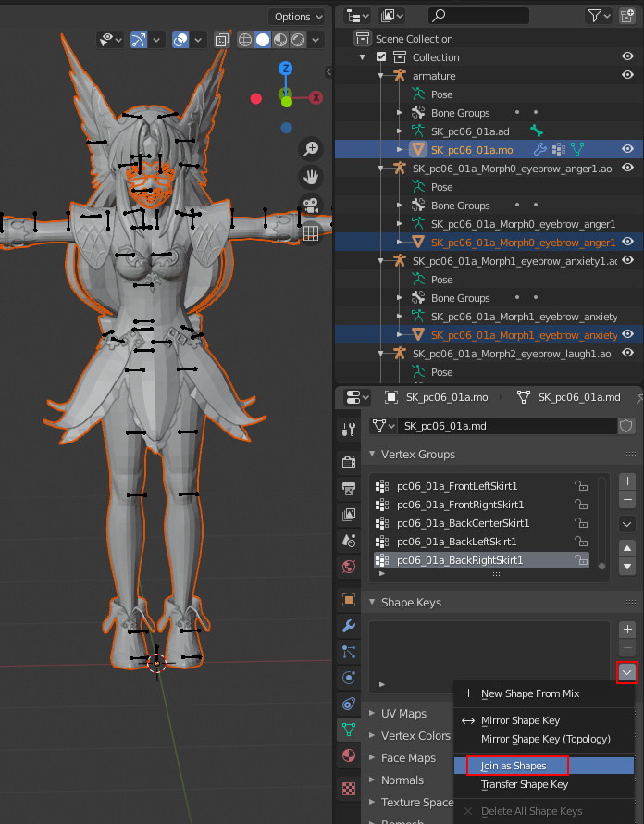Open the World properties tab
Viewport: 644px width, 824px height.
tap(349, 567)
